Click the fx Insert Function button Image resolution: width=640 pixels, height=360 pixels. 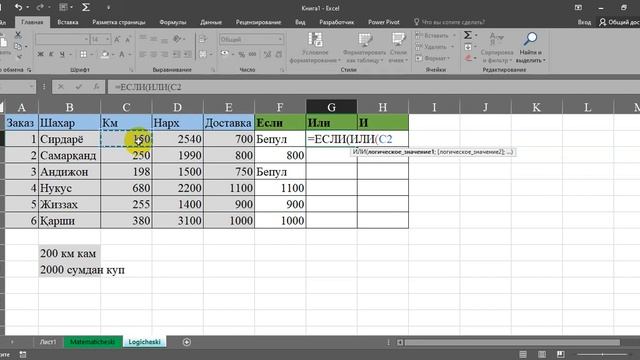coord(96,87)
